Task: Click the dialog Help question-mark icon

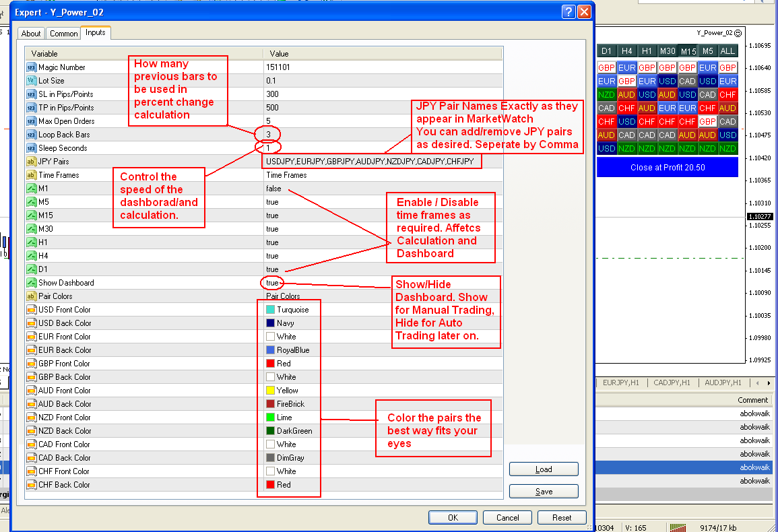Action: 568,12
